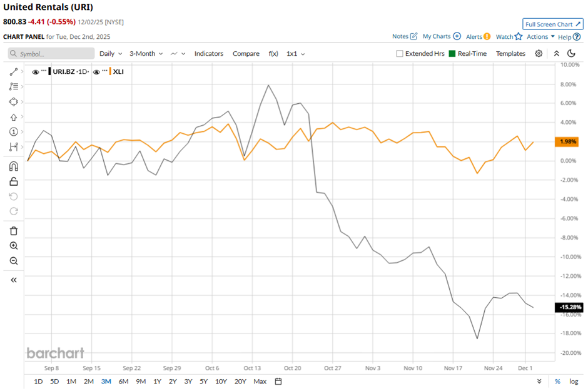Open the Daily frequency dropdown
The width and height of the screenshot is (588, 391).
point(111,54)
